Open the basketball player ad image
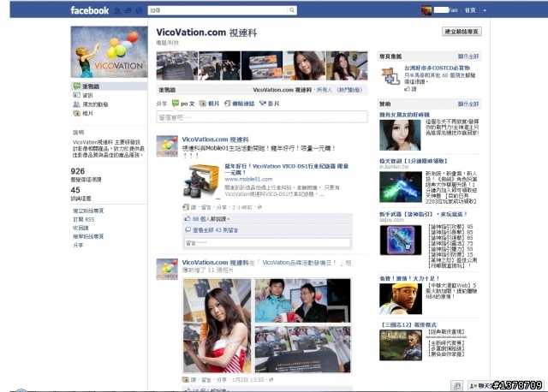The height and width of the screenshot is (392, 548). click(x=401, y=299)
